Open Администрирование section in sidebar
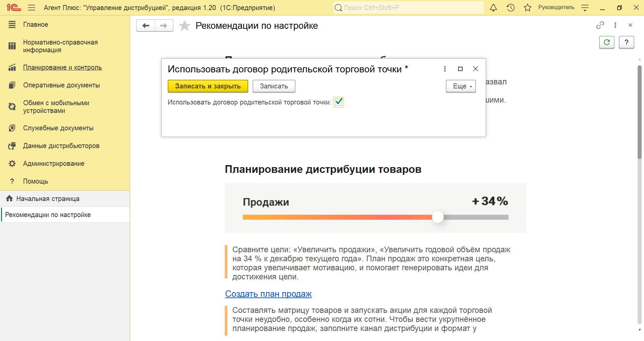644x341 pixels. [54, 163]
